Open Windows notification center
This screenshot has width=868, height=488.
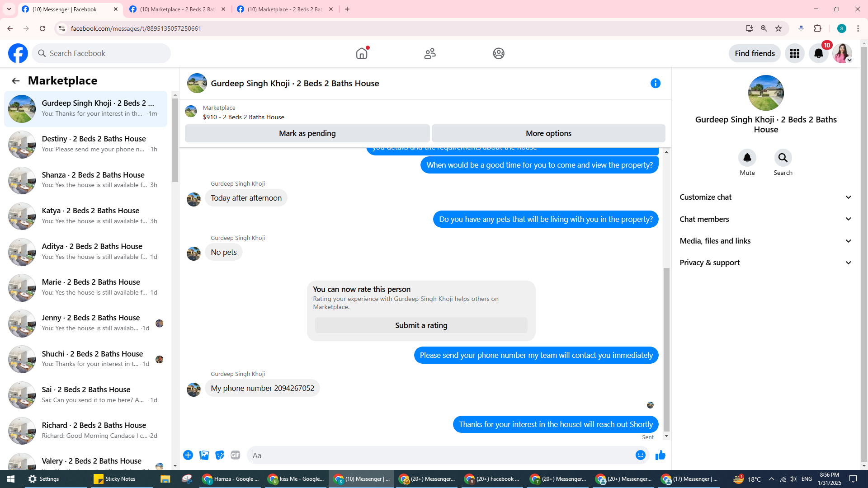click(854, 479)
